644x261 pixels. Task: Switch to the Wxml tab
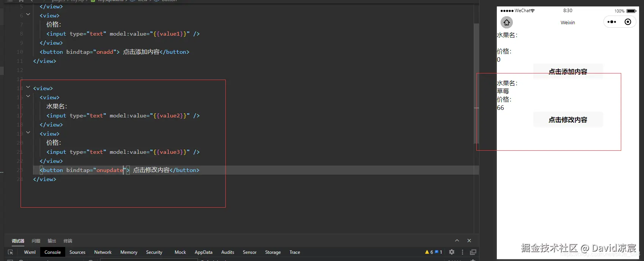pos(30,252)
